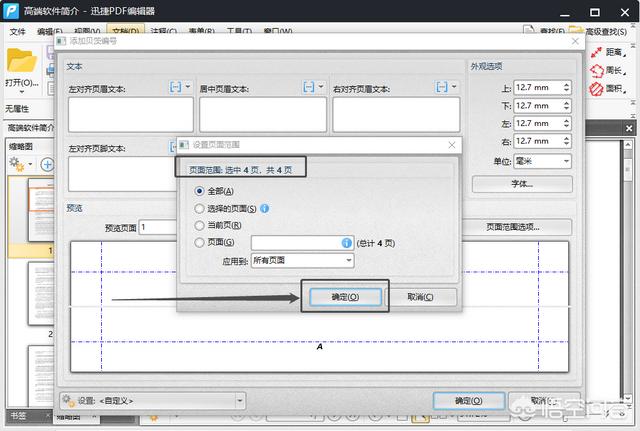The height and width of the screenshot is (431, 640).
Task: Select page 2 thumbnail
Action: tap(41, 293)
